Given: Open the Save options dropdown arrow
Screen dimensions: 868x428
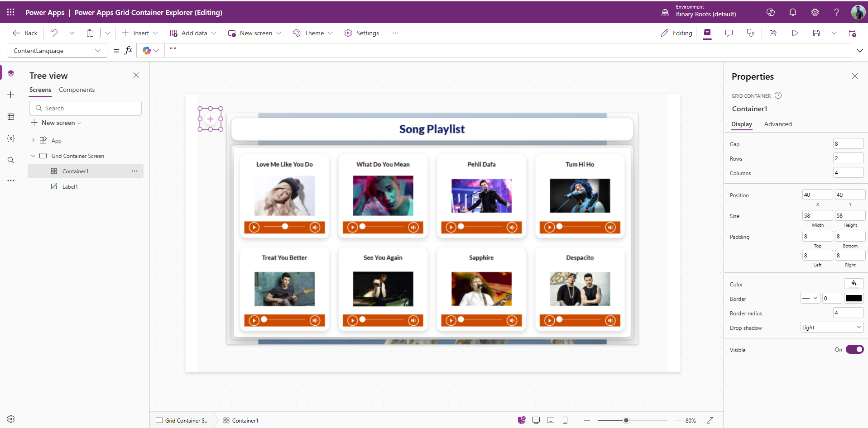Looking at the screenshot, I should (834, 33).
